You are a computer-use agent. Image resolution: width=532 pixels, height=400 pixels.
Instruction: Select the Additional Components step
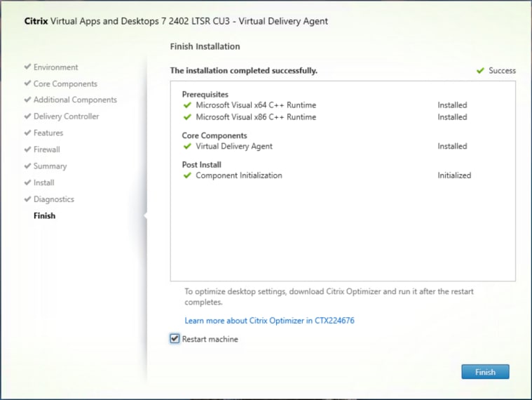click(75, 100)
